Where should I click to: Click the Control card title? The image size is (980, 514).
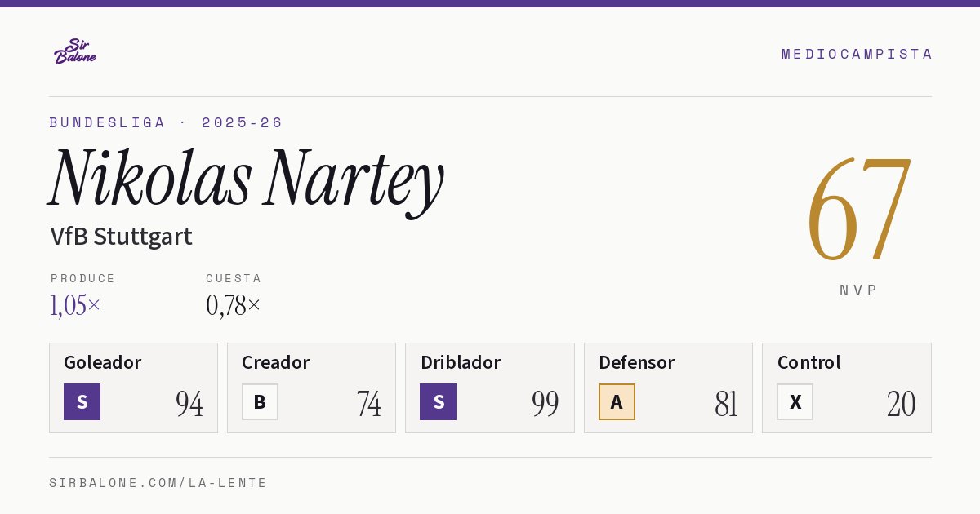click(x=809, y=362)
